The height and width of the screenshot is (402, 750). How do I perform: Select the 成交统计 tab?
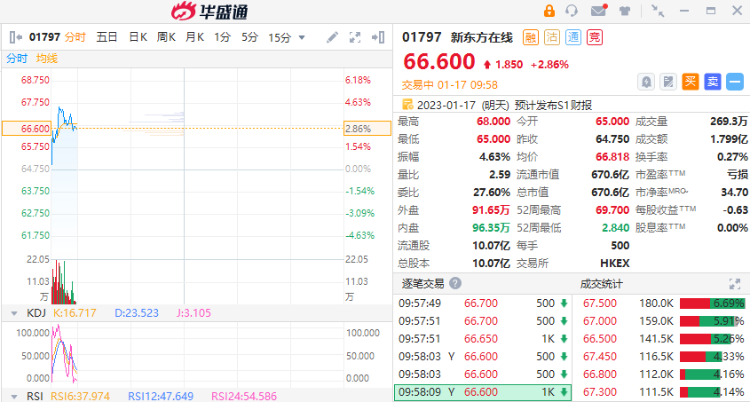pos(601,283)
